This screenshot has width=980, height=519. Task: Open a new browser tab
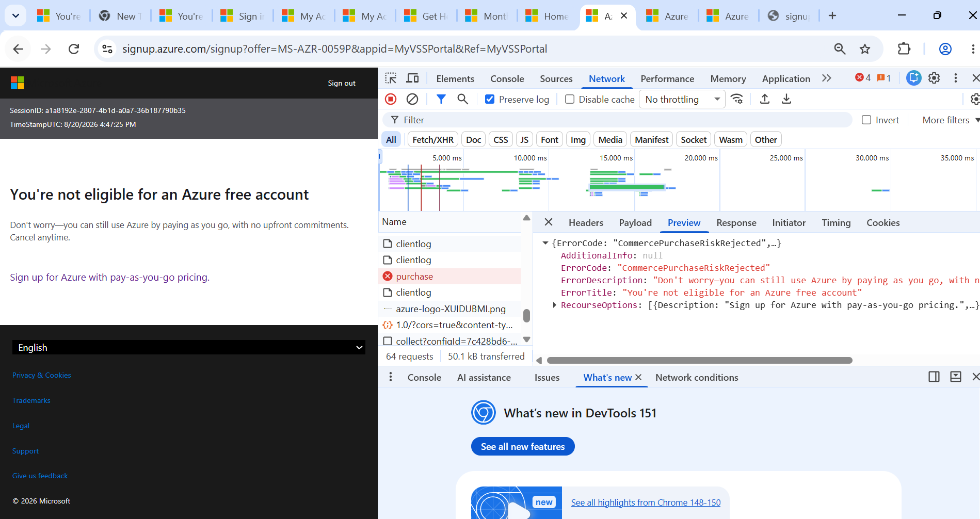(x=832, y=16)
